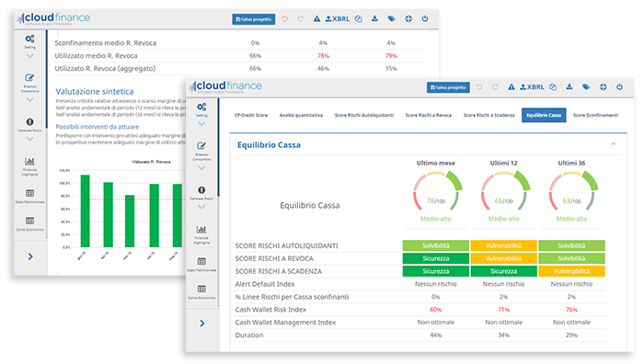Open Score Sconfinamenti tab
Image resolution: width=644 pixels, height=364 pixels.
pyautogui.click(x=595, y=115)
